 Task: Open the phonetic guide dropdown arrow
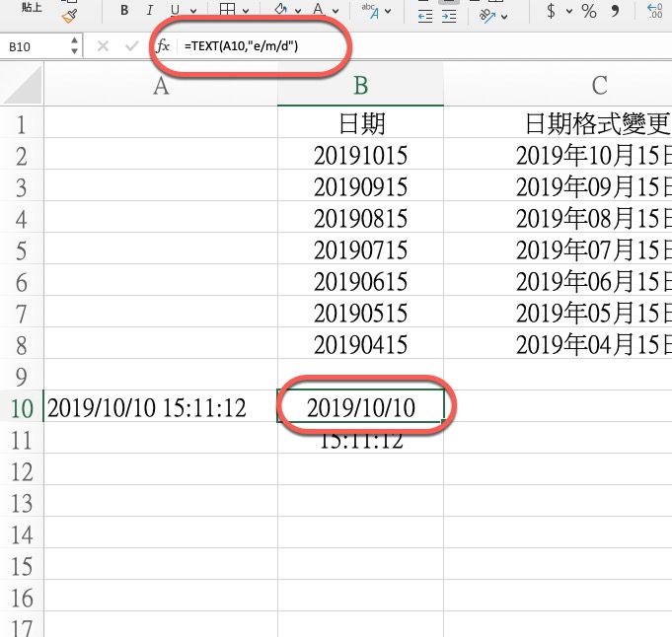coord(388,11)
